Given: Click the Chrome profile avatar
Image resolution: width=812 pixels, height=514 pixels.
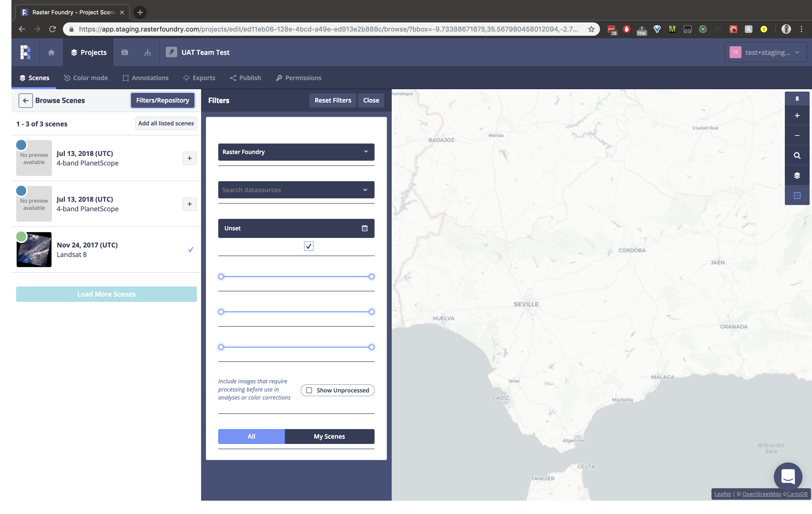Looking at the screenshot, I should (786, 29).
